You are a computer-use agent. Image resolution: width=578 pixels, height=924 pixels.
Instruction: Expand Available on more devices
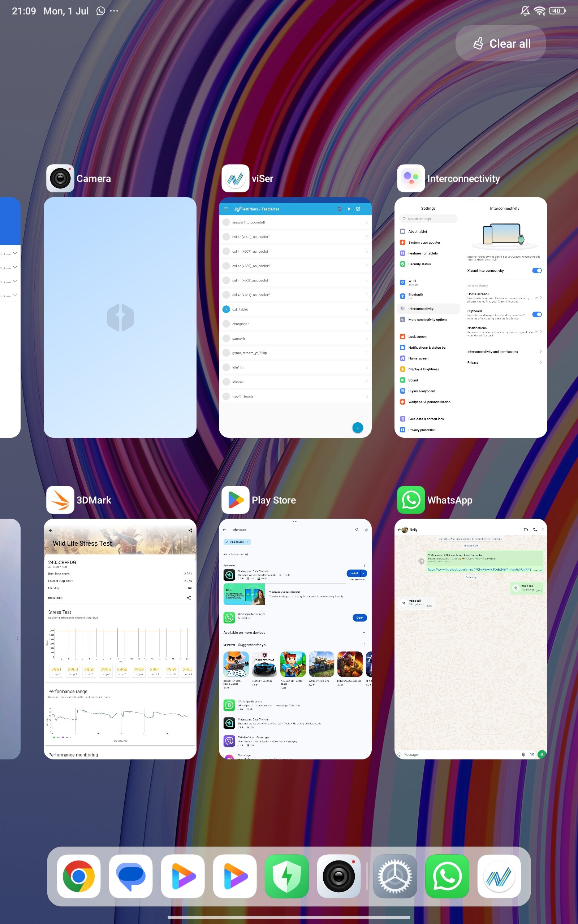[x=295, y=632]
